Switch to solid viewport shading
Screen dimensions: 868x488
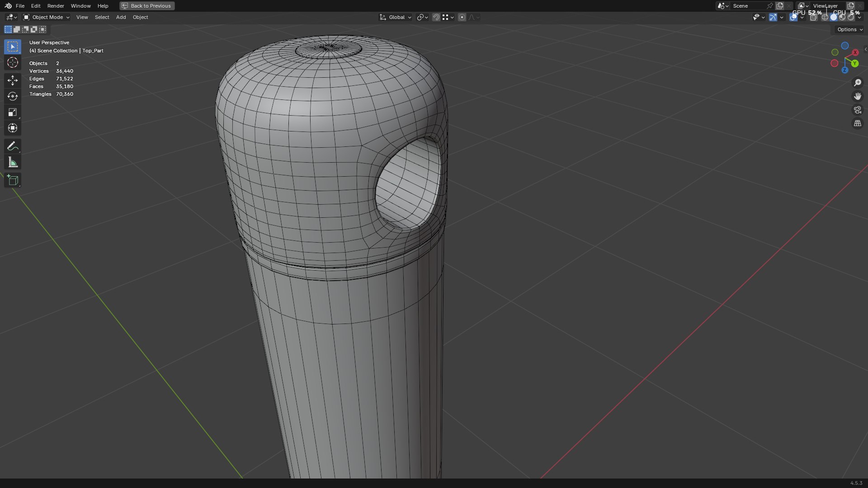tap(833, 17)
